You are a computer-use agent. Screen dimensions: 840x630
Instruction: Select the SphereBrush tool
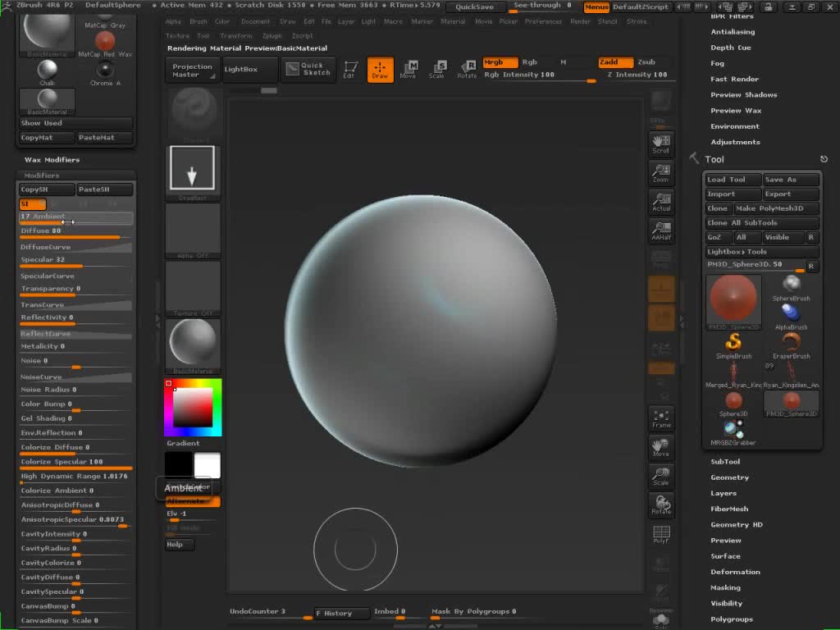coord(791,288)
